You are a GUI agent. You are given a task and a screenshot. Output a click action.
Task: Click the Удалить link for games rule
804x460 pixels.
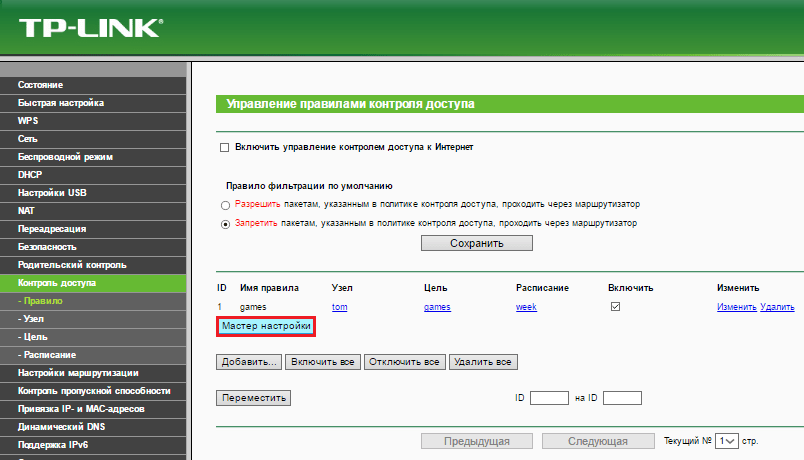[x=777, y=307]
